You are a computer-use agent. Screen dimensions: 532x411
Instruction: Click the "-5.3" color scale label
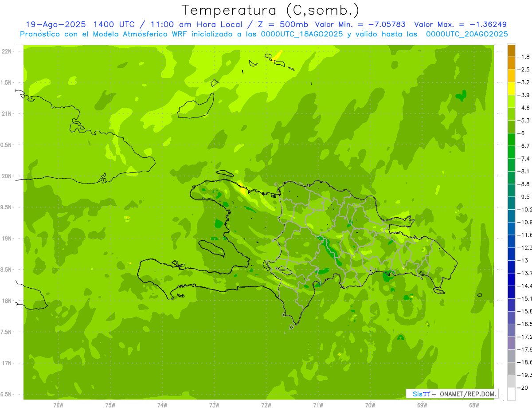(524, 121)
